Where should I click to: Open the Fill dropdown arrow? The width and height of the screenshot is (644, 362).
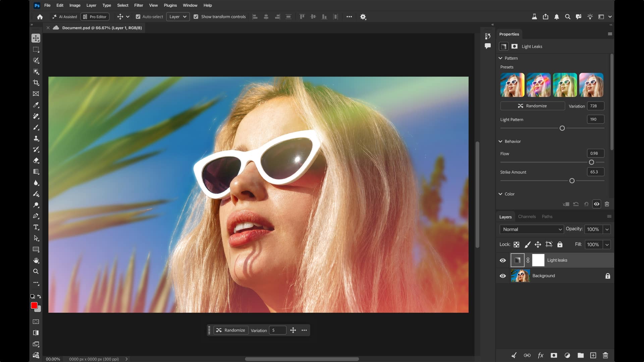[607, 245]
